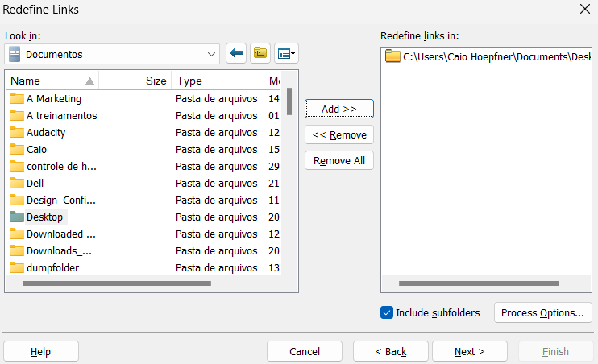
Task: Select the folder path in Redefine links list
Action: click(x=488, y=57)
